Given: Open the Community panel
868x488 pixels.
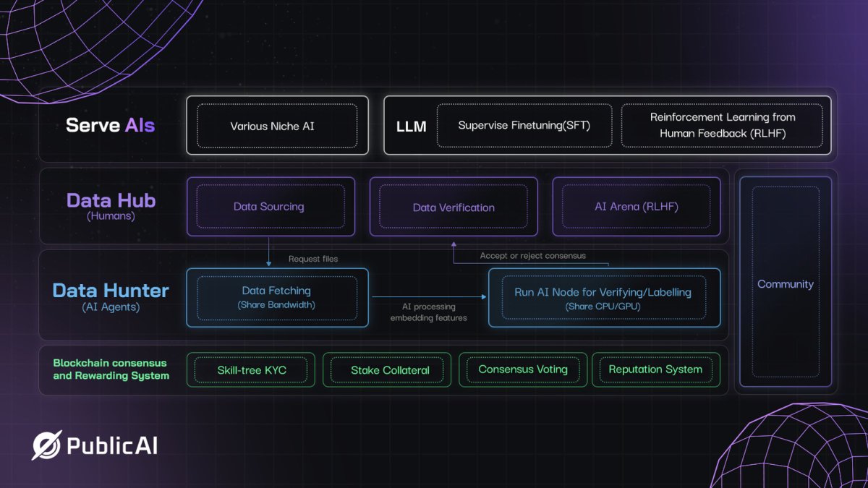Looking at the screenshot, I should tap(785, 284).
